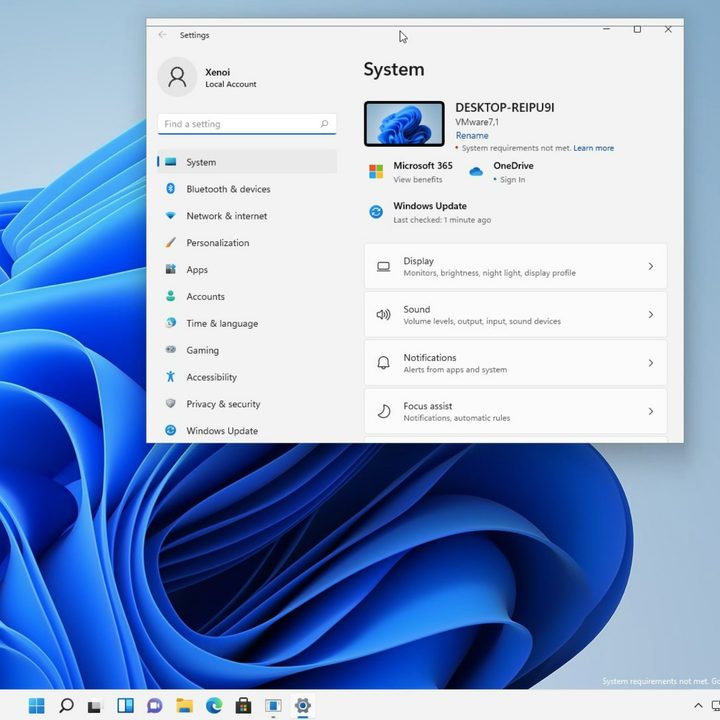The width and height of the screenshot is (720, 720).
Task: Click the Find a setting search box
Action: coord(247,124)
